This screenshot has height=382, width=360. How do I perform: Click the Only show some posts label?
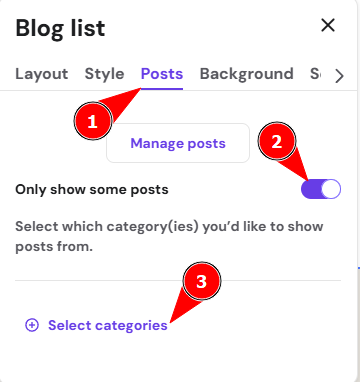coord(92,189)
